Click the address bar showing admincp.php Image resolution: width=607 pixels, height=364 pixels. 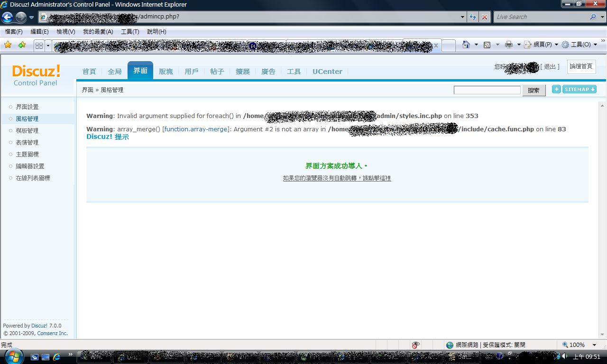tap(249, 17)
